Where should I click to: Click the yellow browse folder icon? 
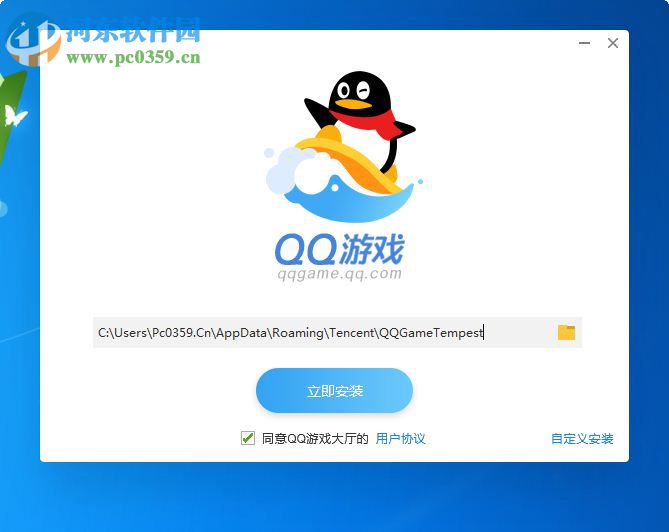coord(566,332)
